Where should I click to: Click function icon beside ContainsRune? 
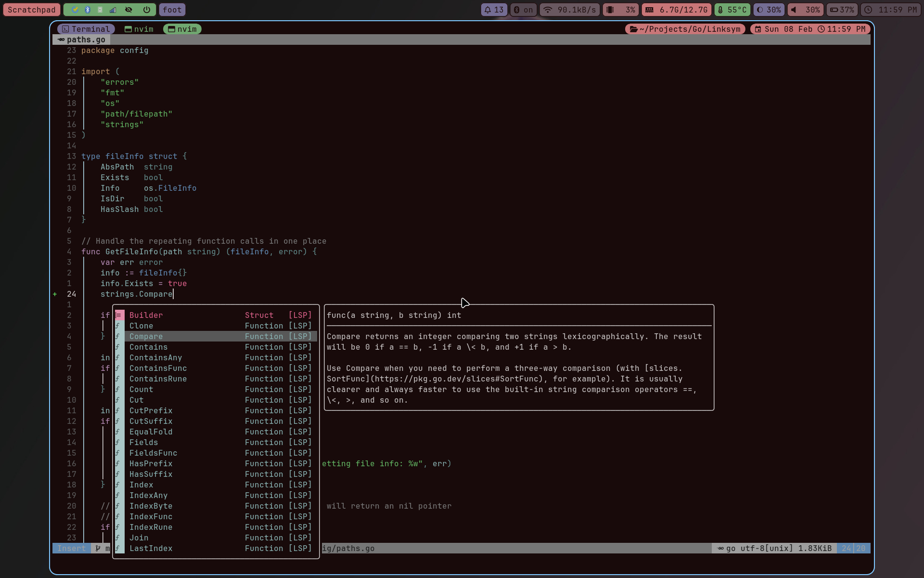(x=117, y=379)
